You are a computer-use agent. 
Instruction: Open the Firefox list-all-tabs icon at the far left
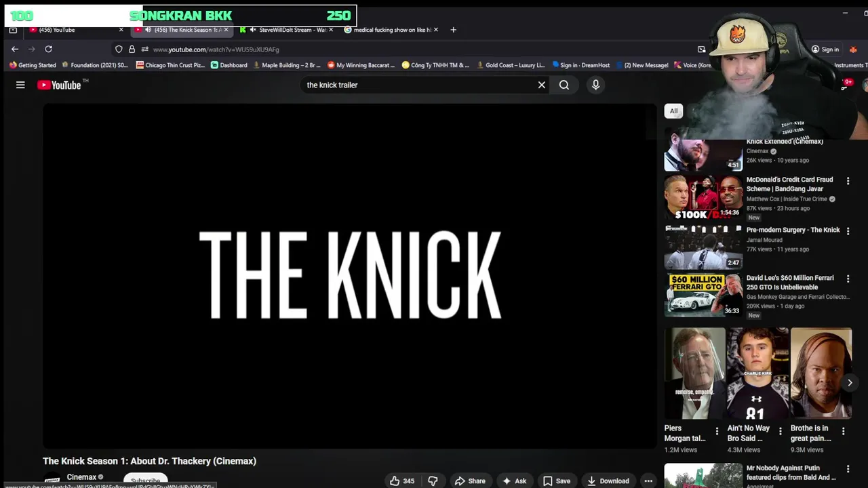(x=13, y=30)
